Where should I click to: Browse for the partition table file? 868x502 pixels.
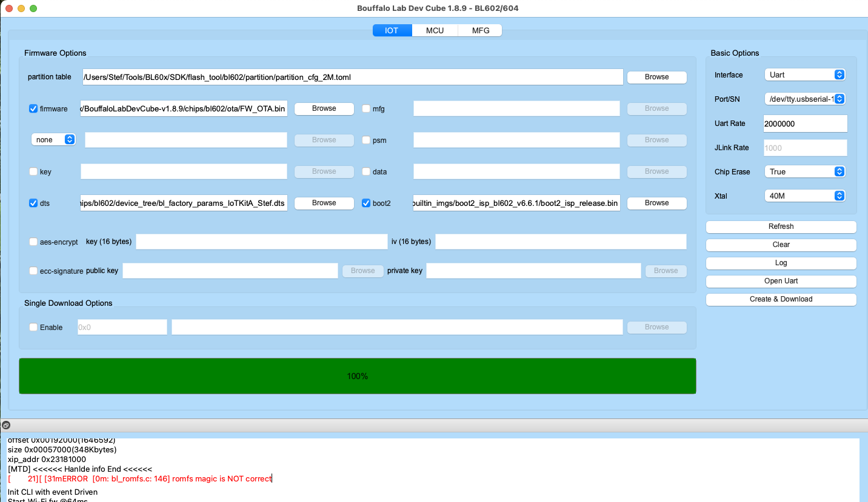[x=657, y=77]
